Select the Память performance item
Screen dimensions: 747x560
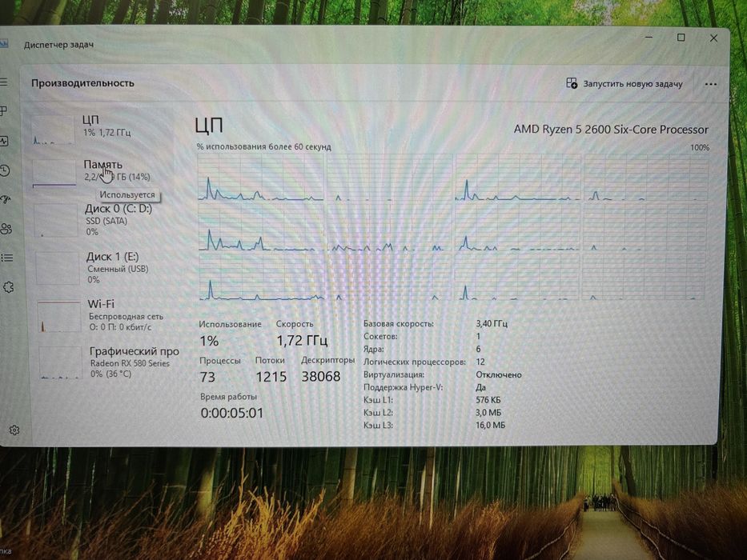coord(102,171)
